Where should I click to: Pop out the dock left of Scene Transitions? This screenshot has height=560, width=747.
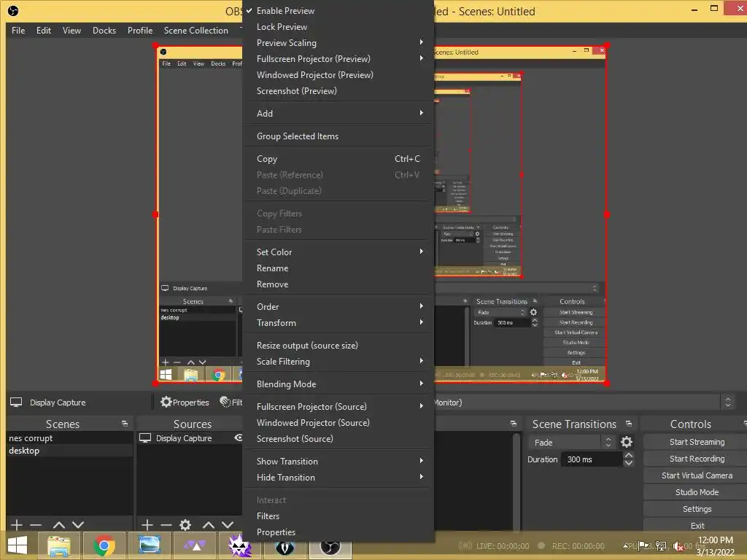(513, 424)
